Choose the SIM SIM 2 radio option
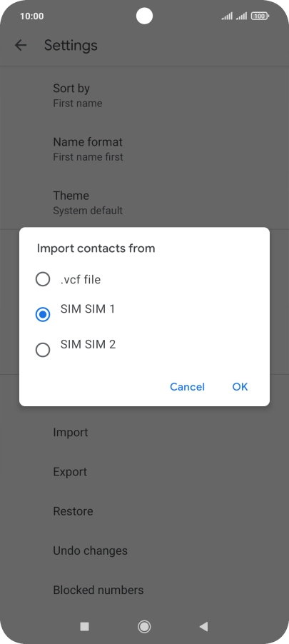The width and height of the screenshot is (289, 644). tap(43, 350)
